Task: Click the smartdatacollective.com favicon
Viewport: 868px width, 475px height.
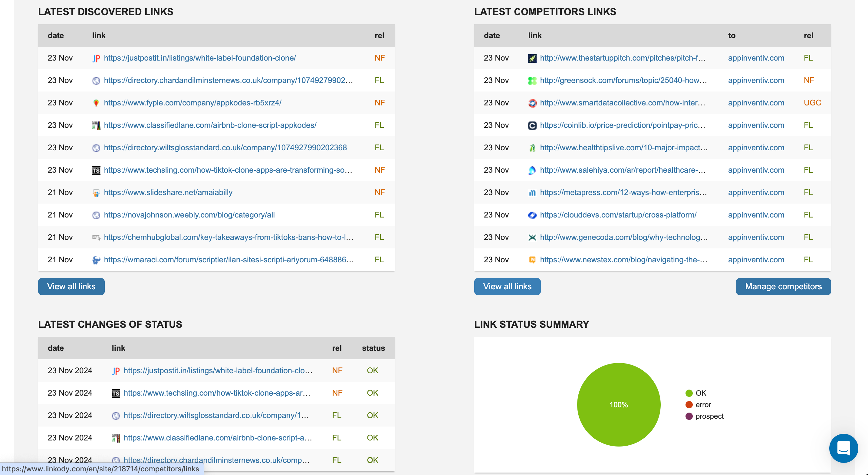Action: (532, 103)
